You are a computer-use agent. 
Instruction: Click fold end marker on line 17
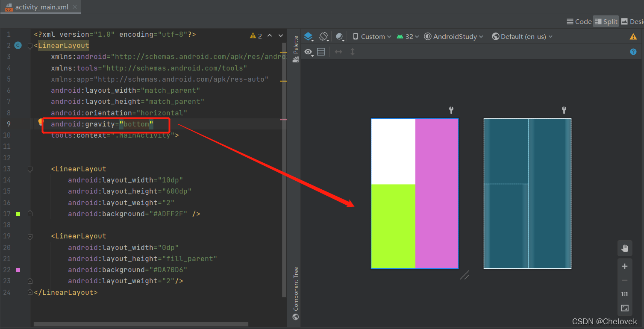[x=30, y=214]
